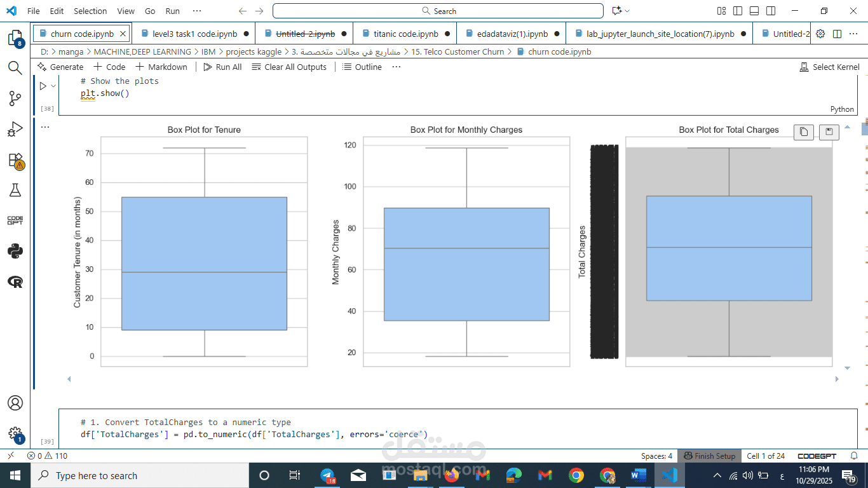Click the 'MACHINE,DEEP LEARNING' breadcrumb
The height and width of the screenshot is (488, 868).
[x=142, y=51]
